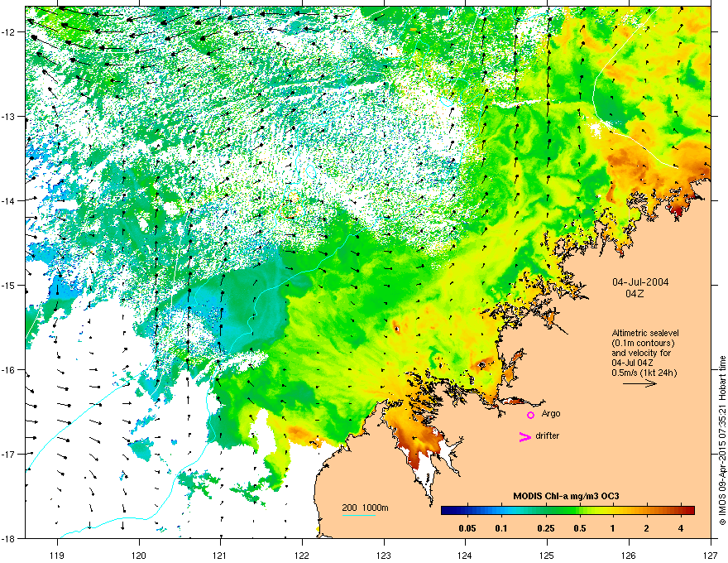Click the 'drifter' legend text

coord(547,435)
